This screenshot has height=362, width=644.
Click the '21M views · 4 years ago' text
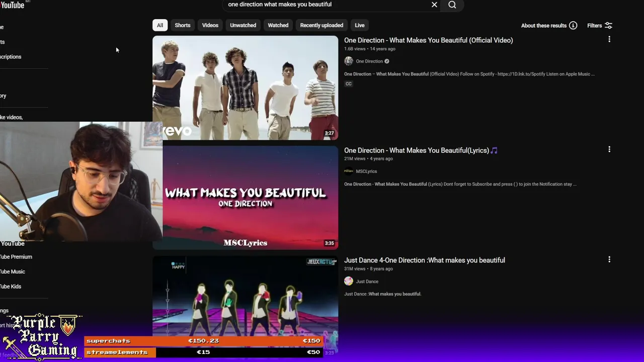(x=368, y=159)
